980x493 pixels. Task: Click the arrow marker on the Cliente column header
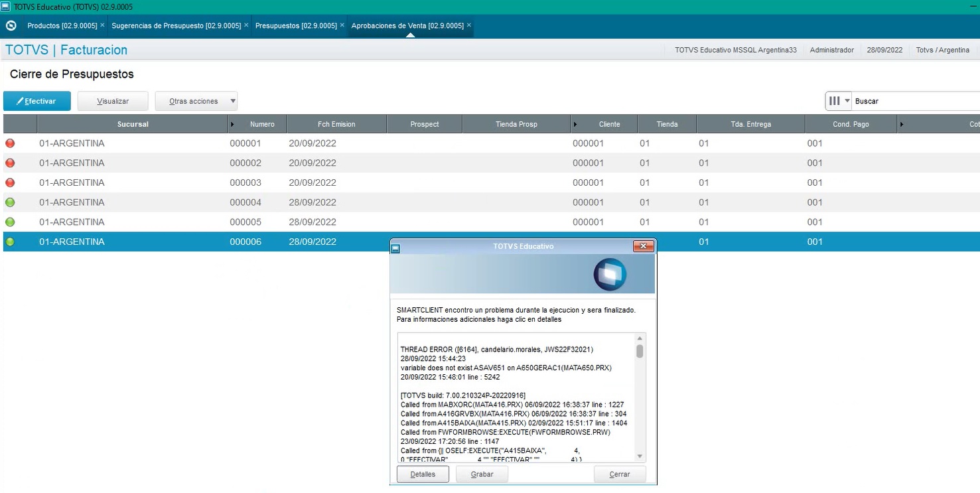(x=575, y=124)
